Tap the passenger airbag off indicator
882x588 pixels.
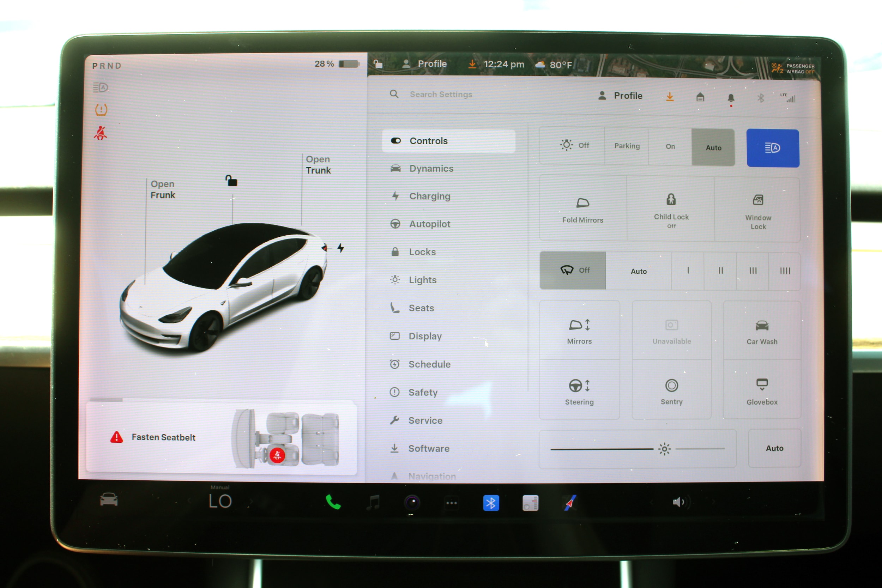click(x=793, y=69)
